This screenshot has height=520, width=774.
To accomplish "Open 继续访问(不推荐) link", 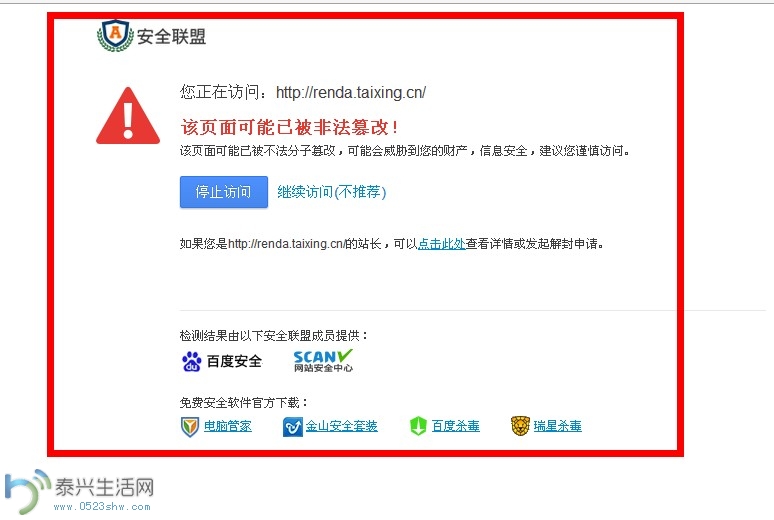I will tap(332, 192).
